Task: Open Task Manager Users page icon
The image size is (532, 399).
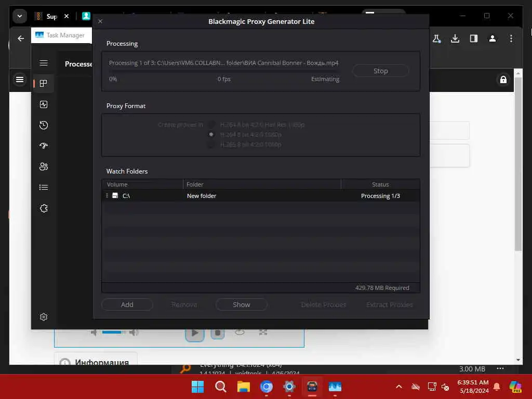Action: point(44,167)
